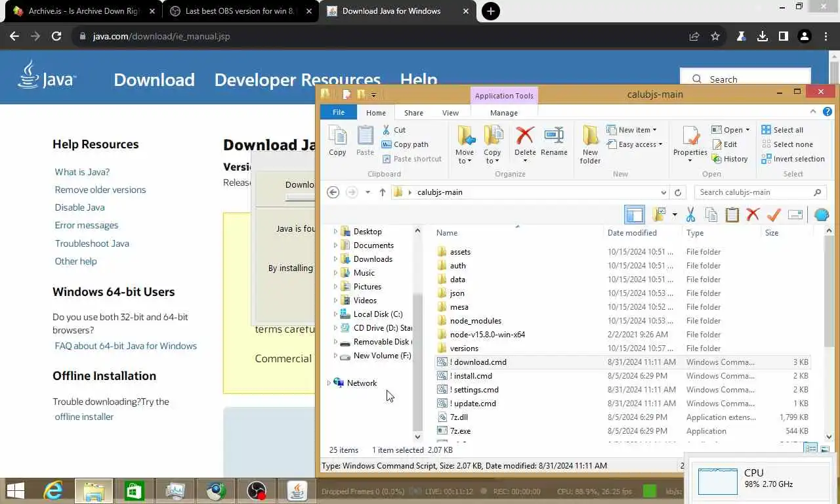Switch to large icons view in the status bar
Screen dimensions: 840x504
(825, 450)
